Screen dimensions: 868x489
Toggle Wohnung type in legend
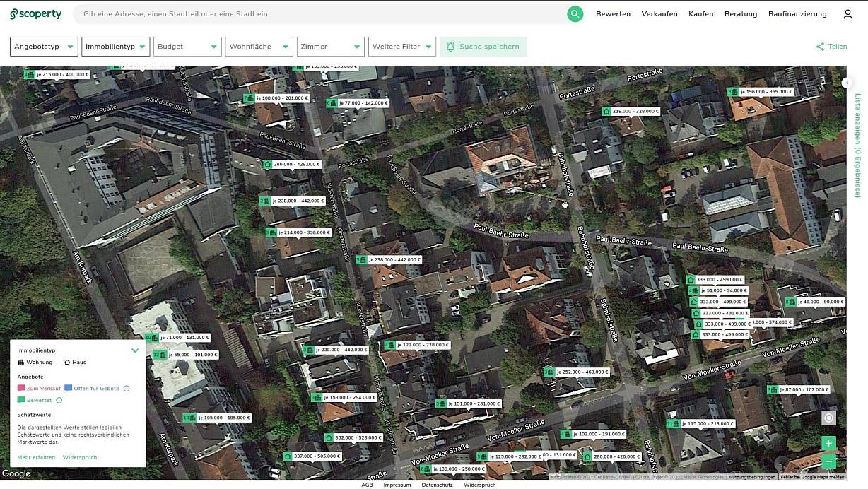(x=35, y=362)
